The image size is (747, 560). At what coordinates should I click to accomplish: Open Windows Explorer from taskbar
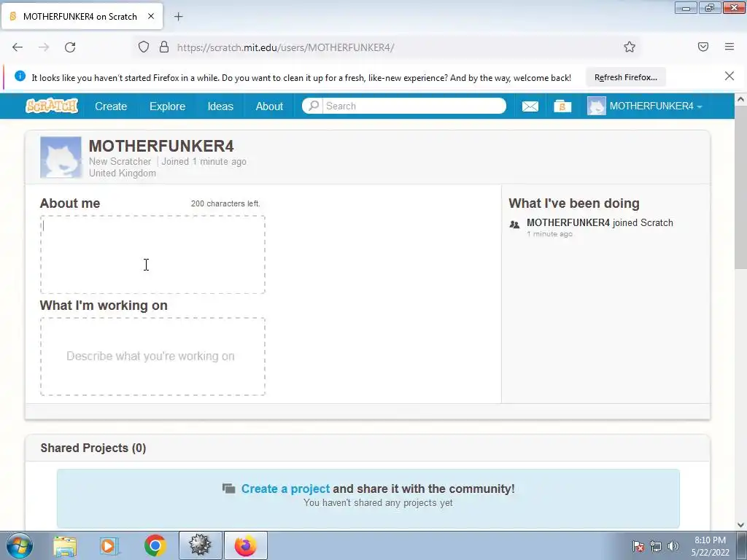point(65,546)
